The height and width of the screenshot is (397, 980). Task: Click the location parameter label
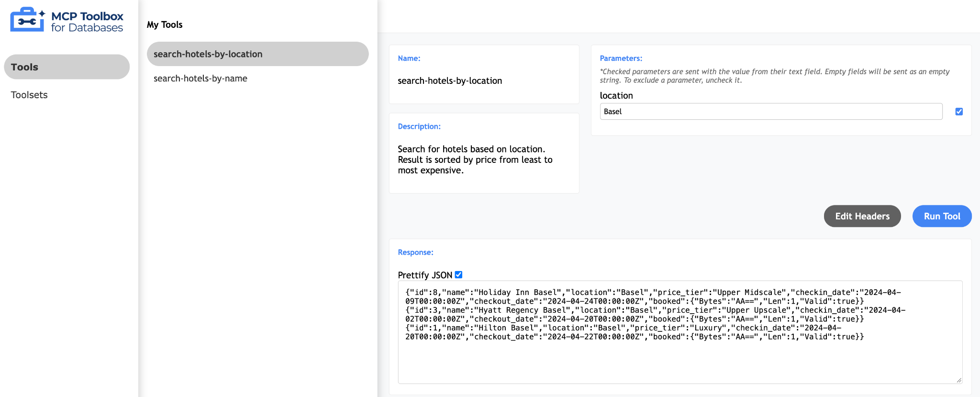(x=616, y=96)
